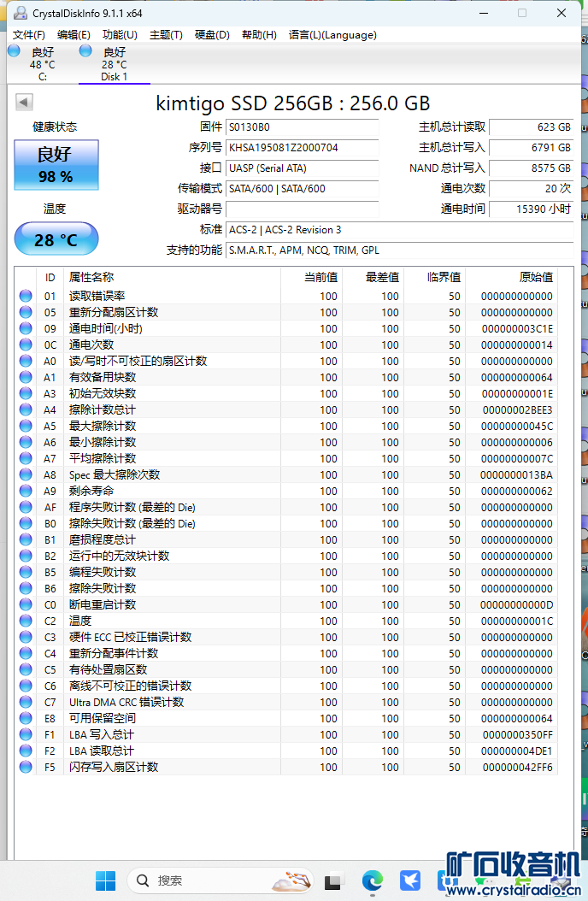
Task: Select the 最大擦除计数 attribute row
Action: (x=286, y=426)
